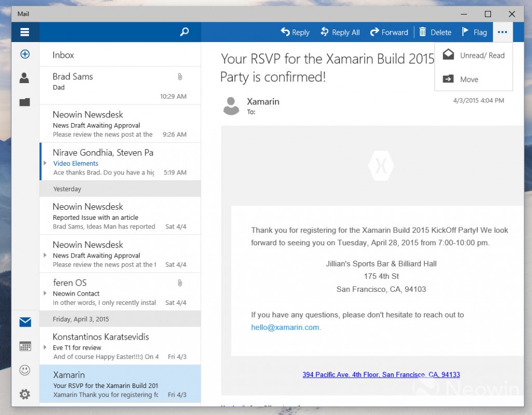This screenshot has height=415, width=532.
Task: Open the Konstantinos Karatsevidis email
Action: [x=120, y=346]
